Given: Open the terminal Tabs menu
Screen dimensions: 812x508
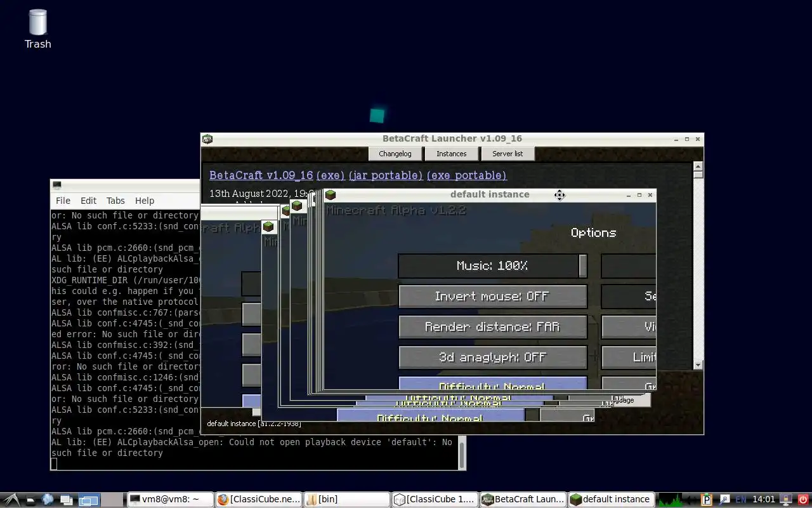Looking at the screenshot, I should point(115,201).
